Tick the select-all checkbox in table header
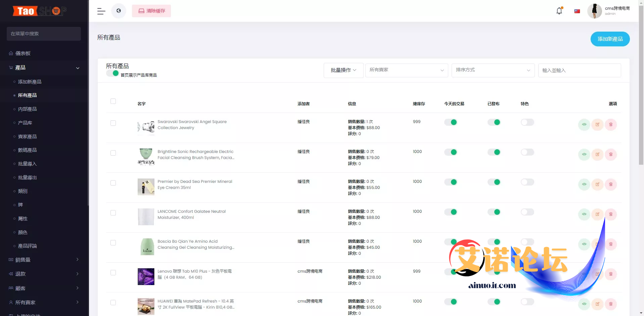644x316 pixels. point(113,101)
